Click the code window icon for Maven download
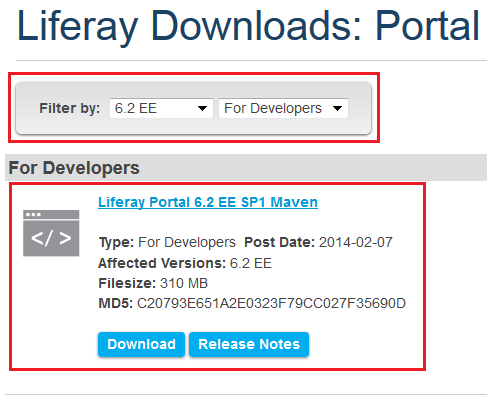487x403 pixels. tap(51, 233)
